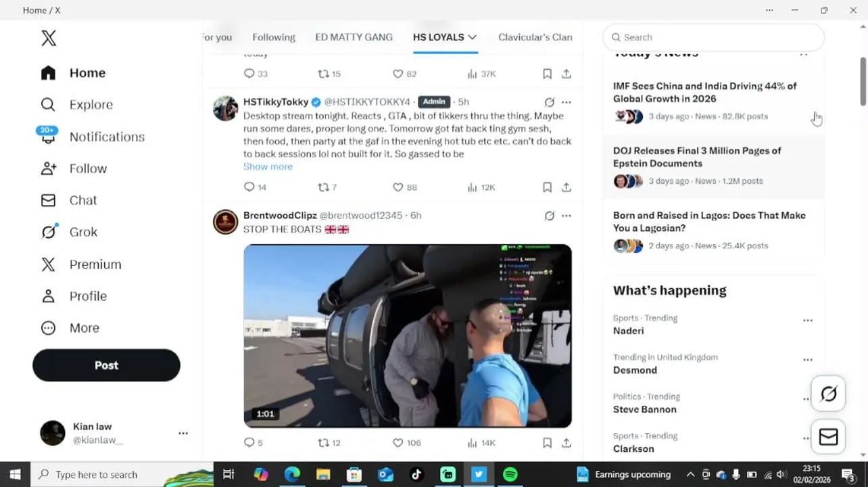868x487 pixels.
Task: Open the floating Grok button at bottom right
Action: point(828,394)
